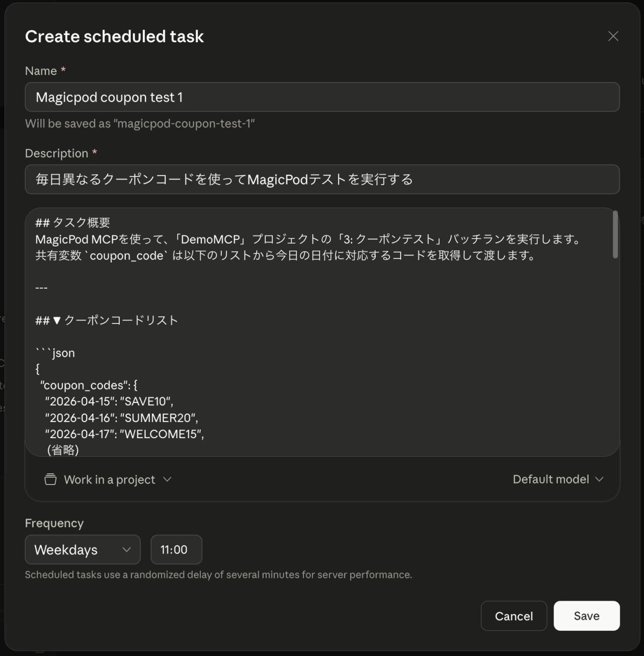This screenshot has height=656, width=644.
Task: Focus the Description field with the Japanese text
Action: [322, 179]
